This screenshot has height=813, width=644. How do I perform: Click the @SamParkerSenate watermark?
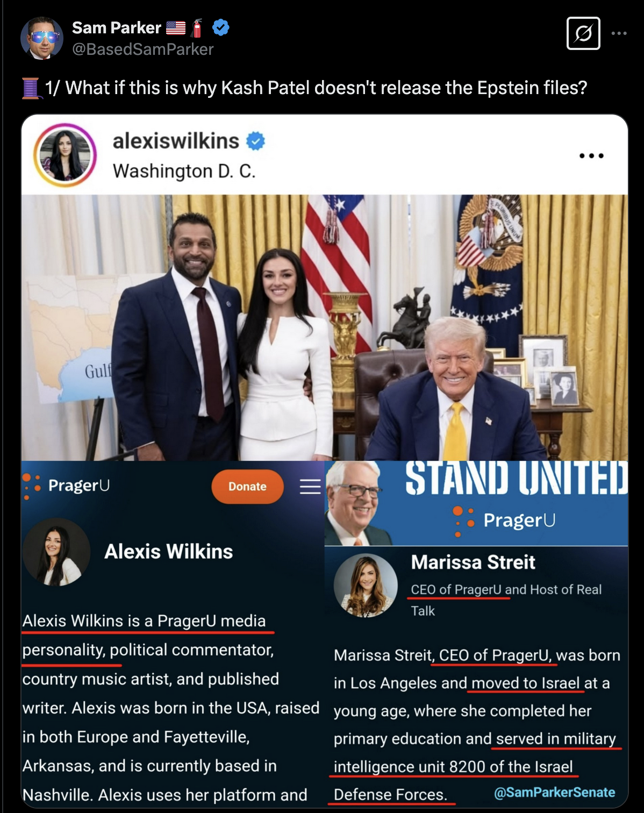554,793
